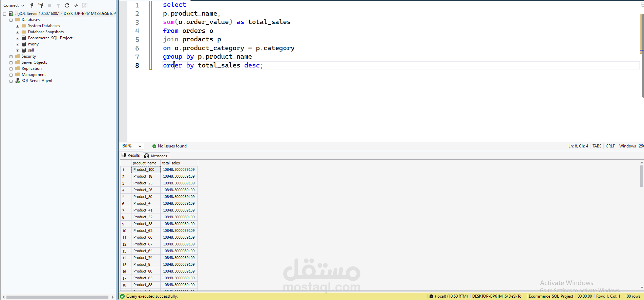Expand the Management node

click(11, 75)
